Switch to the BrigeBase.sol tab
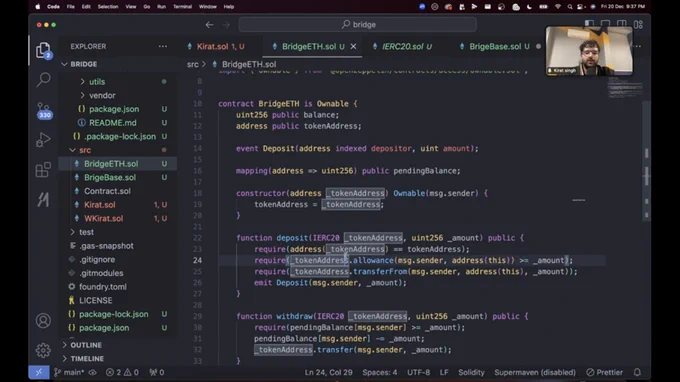 coord(495,46)
